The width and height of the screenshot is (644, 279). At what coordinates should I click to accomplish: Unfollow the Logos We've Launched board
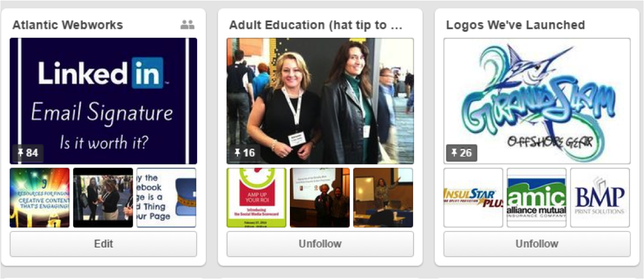pyautogui.click(x=537, y=244)
